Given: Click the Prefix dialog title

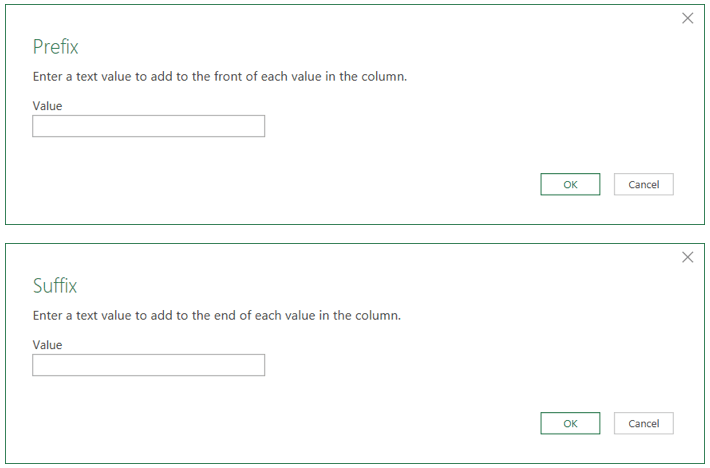Looking at the screenshot, I should pos(55,47).
